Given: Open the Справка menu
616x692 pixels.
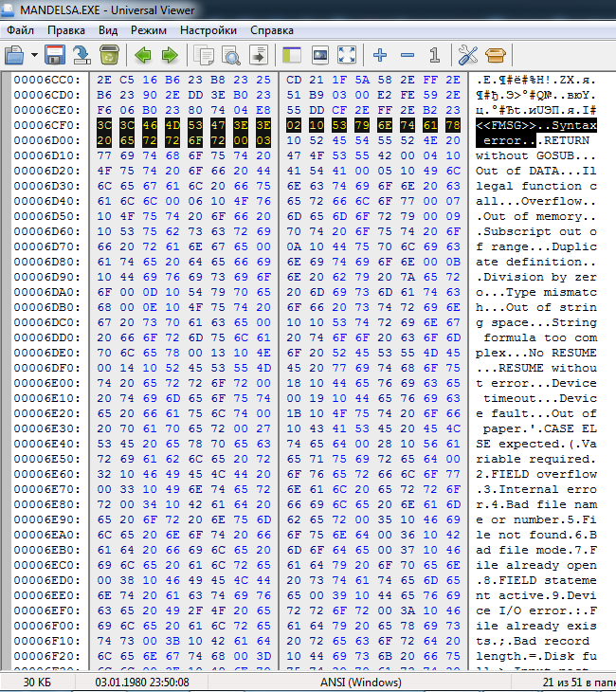Looking at the screenshot, I should pos(272,30).
